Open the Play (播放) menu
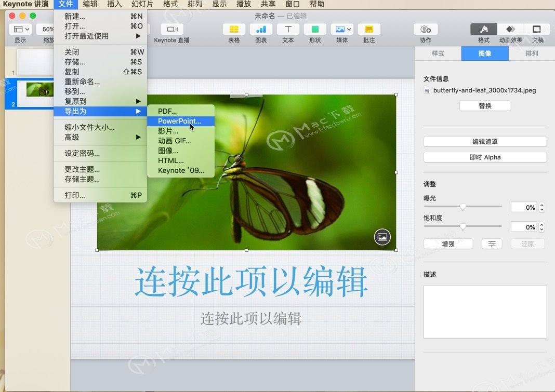The height and width of the screenshot is (392, 555). click(244, 4)
